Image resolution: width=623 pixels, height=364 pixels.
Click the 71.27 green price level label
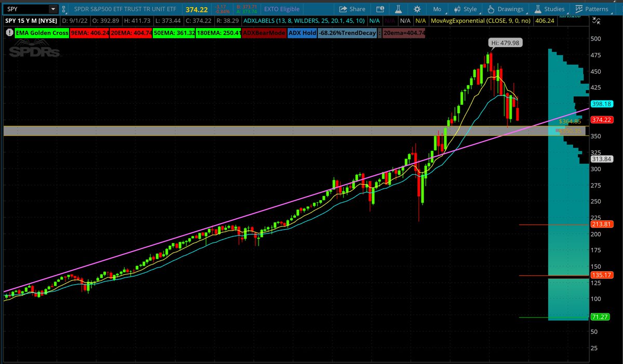pos(600,317)
